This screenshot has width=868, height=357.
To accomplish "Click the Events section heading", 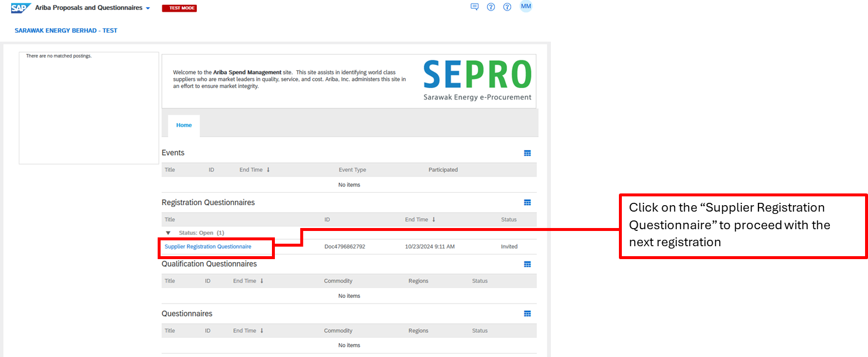I will pos(173,153).
